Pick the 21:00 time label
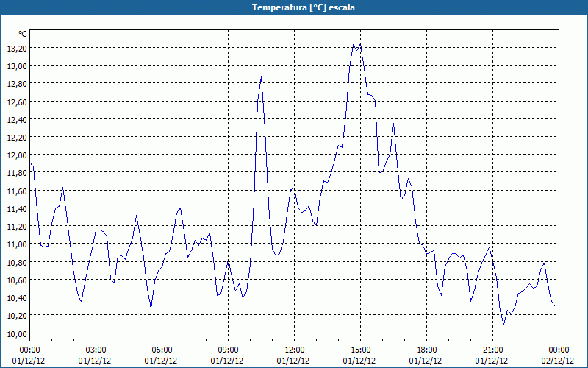This screenshot has width=588, height=368. [x=492, y=350]
